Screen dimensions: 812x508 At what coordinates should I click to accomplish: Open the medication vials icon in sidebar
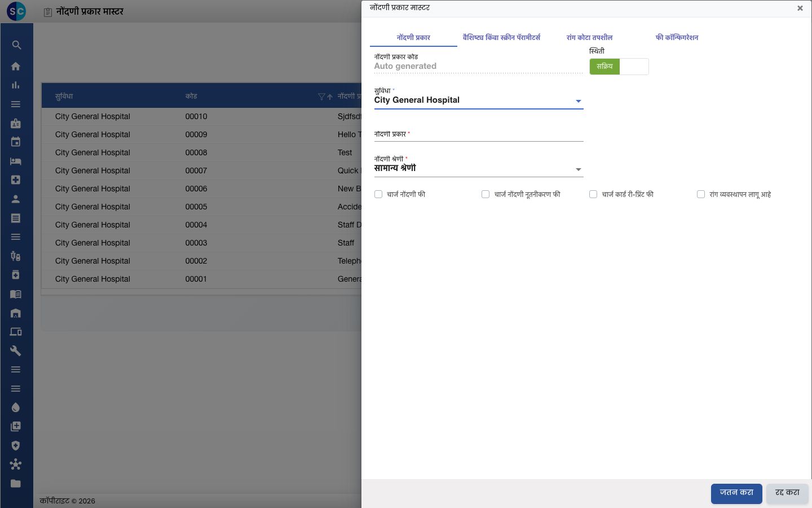[x=16, y=256]
